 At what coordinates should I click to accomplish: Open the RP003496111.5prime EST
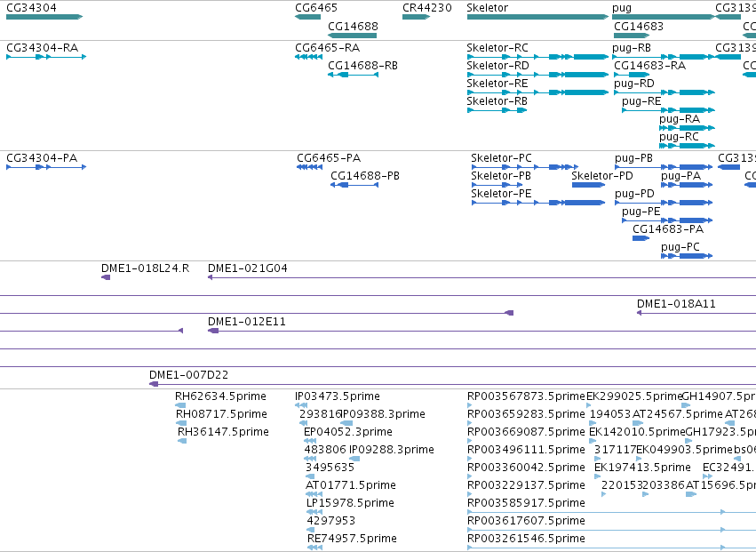pos(470,459)
